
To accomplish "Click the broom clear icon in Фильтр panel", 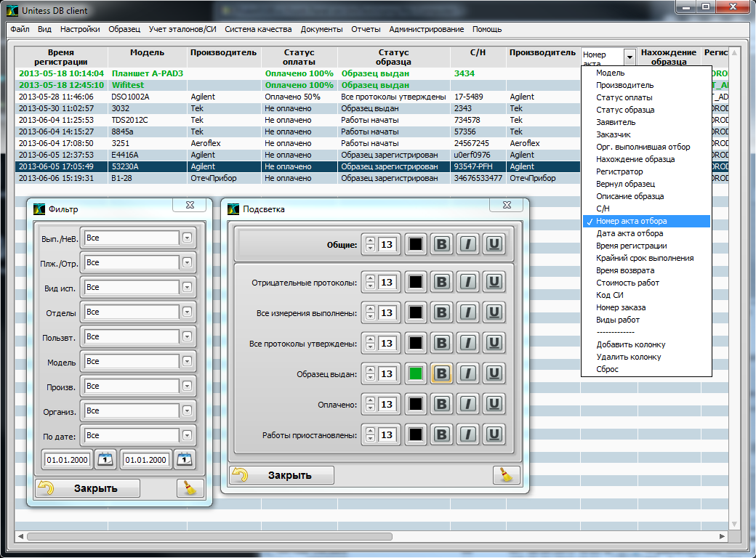I will [190, 488].
